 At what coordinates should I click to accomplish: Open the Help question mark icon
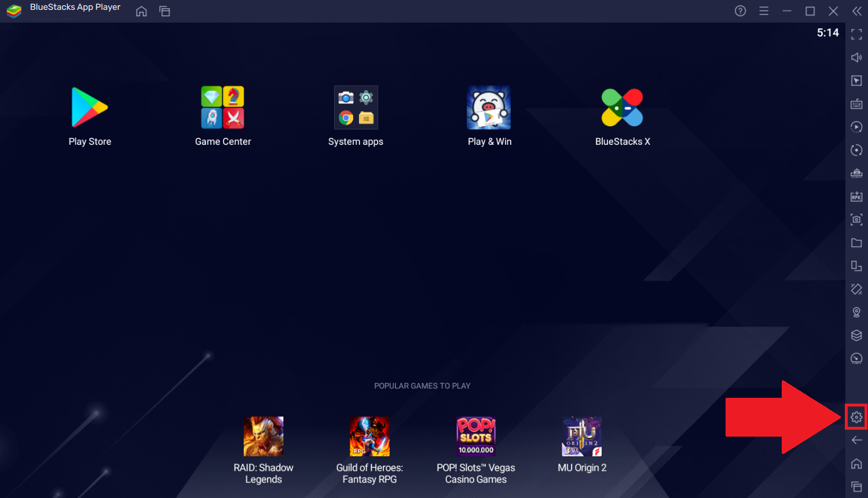[x=740, y=11]
